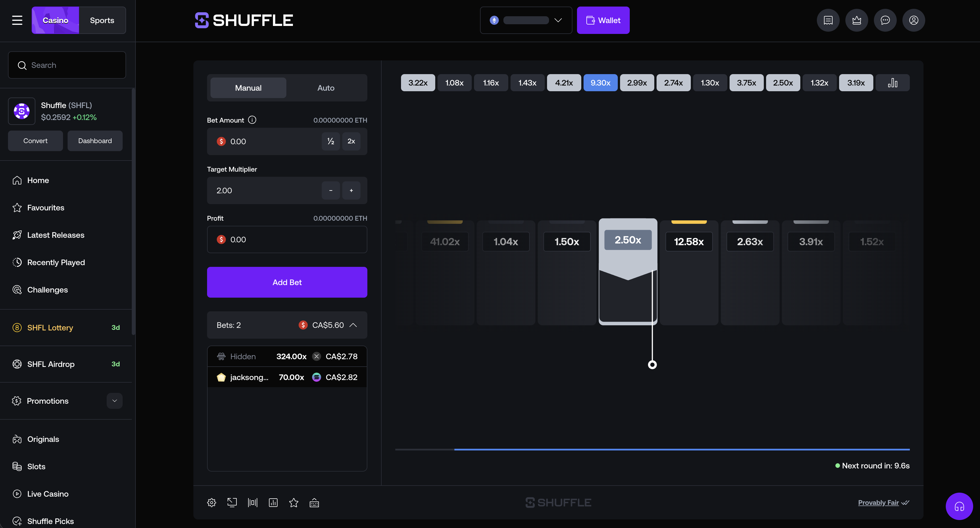
Task: Add game to favourites star icon
Action: click(x=294, y=503)
